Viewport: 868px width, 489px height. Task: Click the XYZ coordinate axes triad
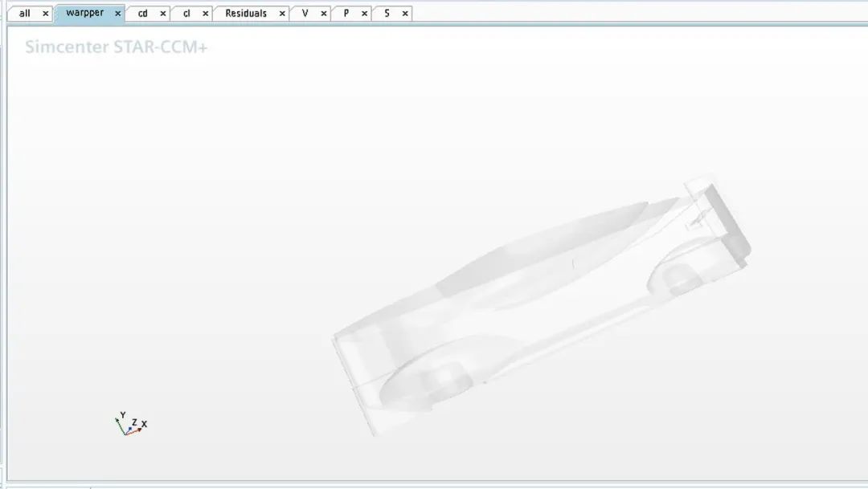(x=131, y=424)
